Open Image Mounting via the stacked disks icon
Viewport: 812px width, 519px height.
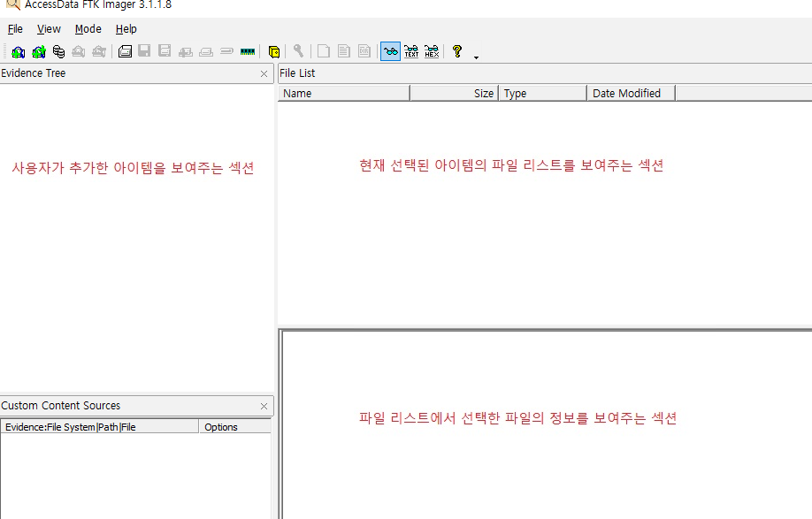(x=58, y=52)
